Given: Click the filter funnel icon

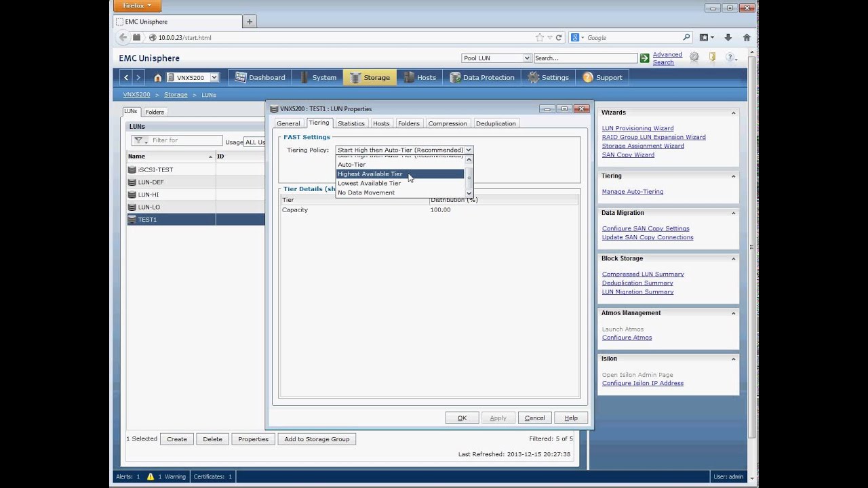Looking at the screenshot, I should pyautogui.click(x=139, y=140).
